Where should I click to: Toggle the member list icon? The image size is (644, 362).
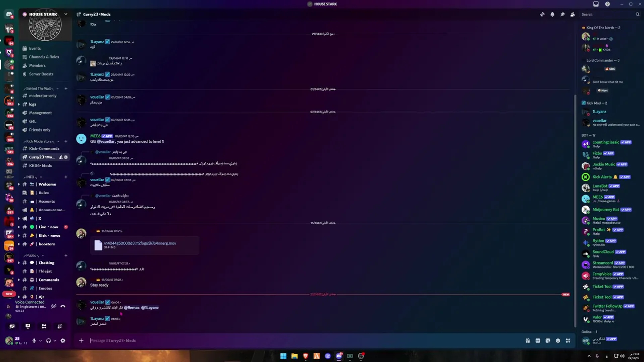coord(573,14)
